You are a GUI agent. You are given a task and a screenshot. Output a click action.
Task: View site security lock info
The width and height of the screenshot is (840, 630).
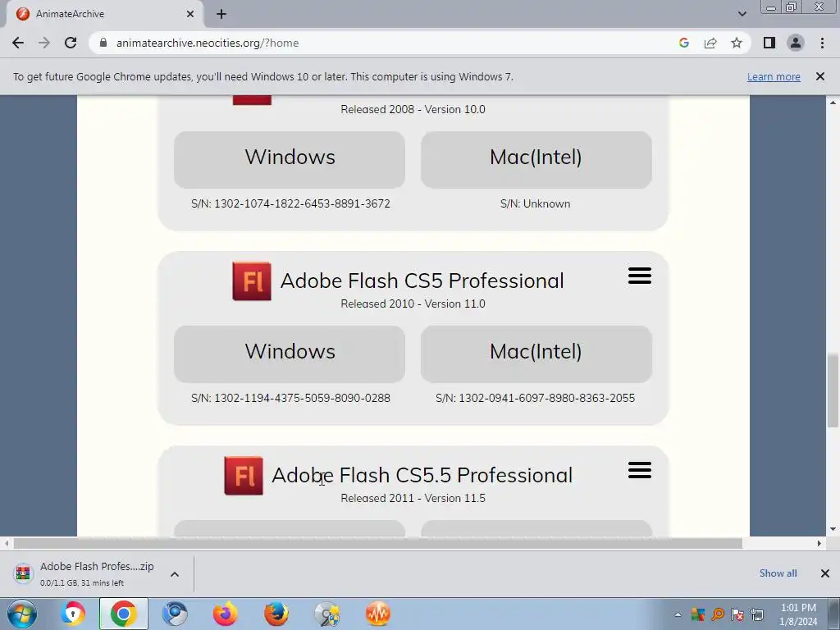tap(103, 43)
